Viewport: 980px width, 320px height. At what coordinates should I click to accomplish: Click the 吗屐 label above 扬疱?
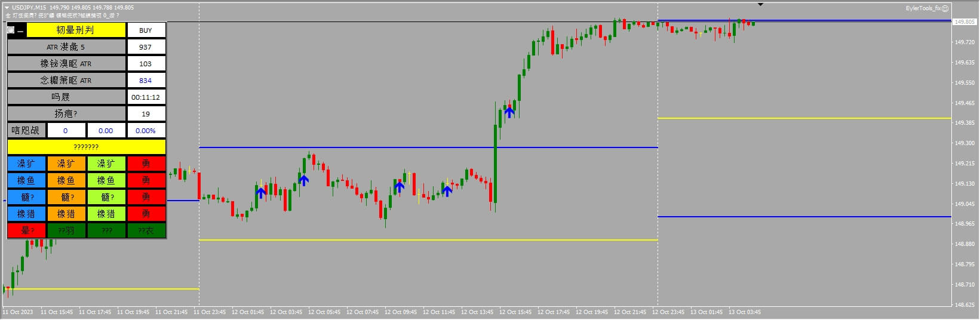(66, 97)
